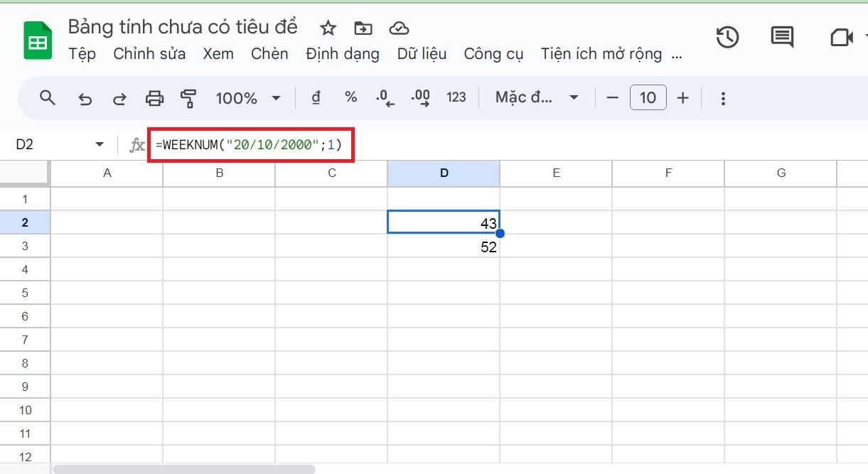Decrease decimal places
This screenshot has height=474, width=868.
click(x=385, y=98)
